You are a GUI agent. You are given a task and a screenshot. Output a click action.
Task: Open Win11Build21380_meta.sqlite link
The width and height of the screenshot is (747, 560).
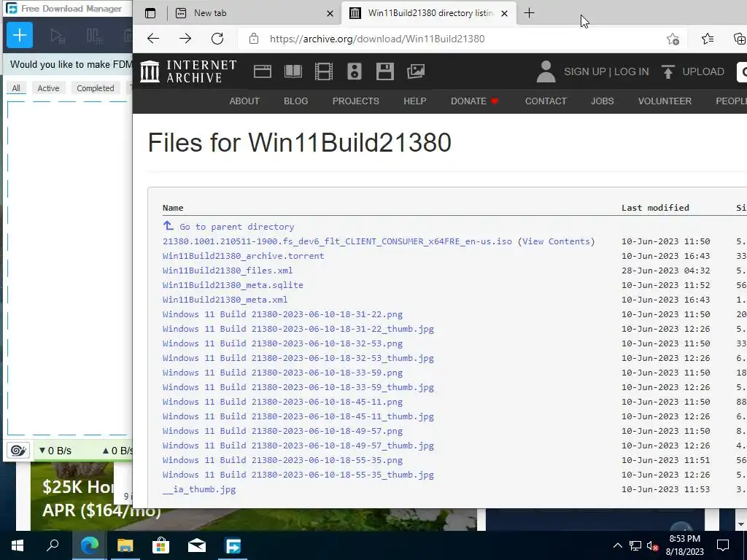point(233,285)
